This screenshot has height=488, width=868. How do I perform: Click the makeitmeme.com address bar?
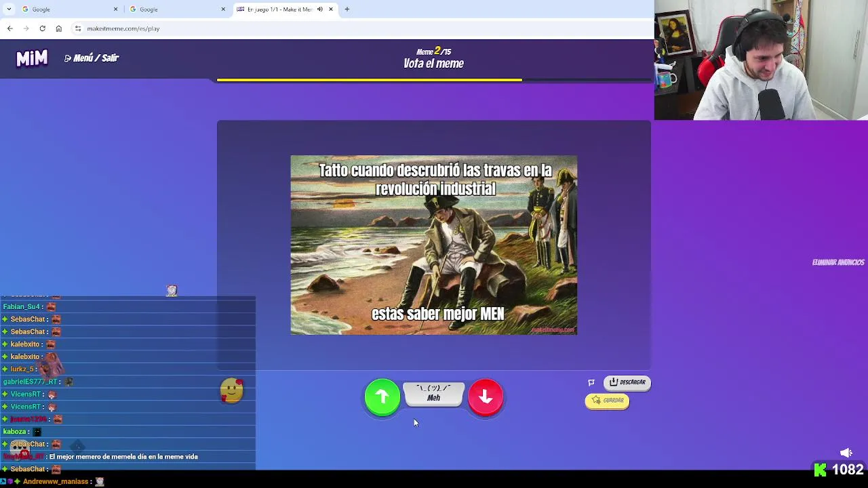[x=359, y=28]
